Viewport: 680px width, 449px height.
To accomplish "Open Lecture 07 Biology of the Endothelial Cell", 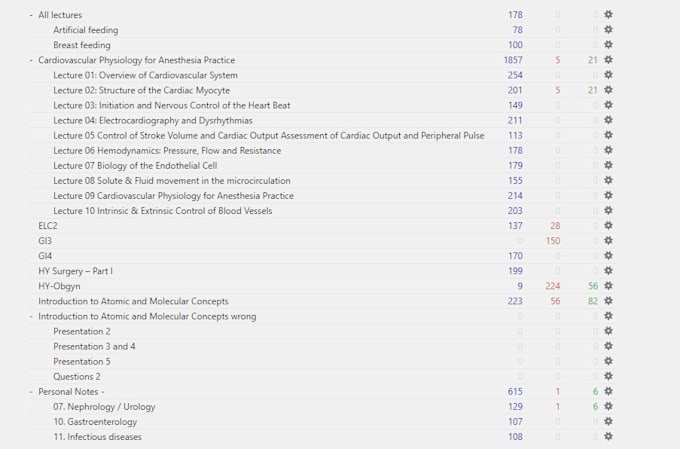I will pos(135,165).
